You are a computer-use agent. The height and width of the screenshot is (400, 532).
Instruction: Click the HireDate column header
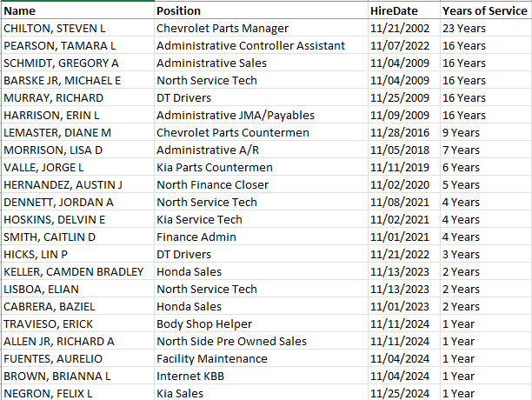[x=394, y=11]
